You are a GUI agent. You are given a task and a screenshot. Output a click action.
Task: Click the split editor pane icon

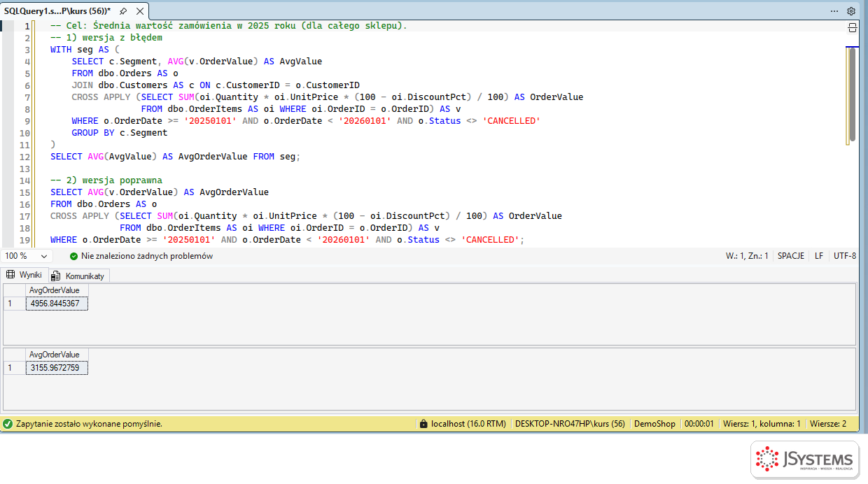852,27
